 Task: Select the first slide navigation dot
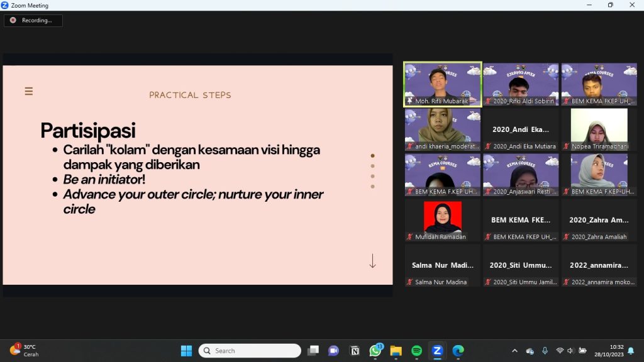point(372,156)
